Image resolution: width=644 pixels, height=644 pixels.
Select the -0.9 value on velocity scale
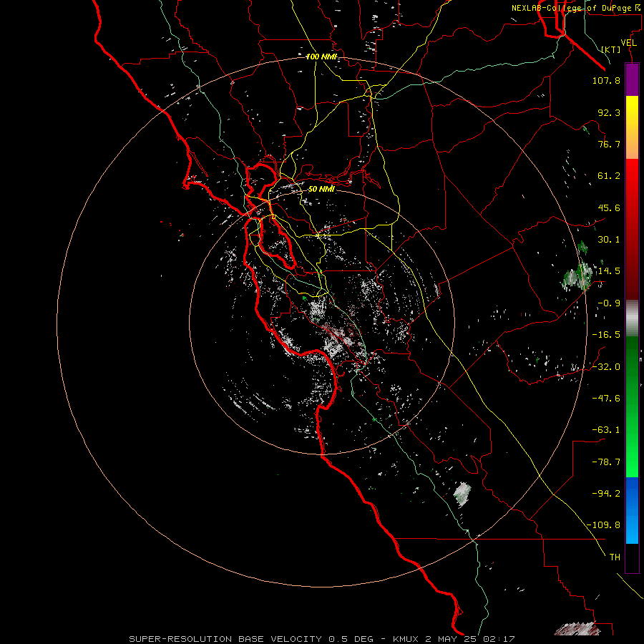coord(609,303)
